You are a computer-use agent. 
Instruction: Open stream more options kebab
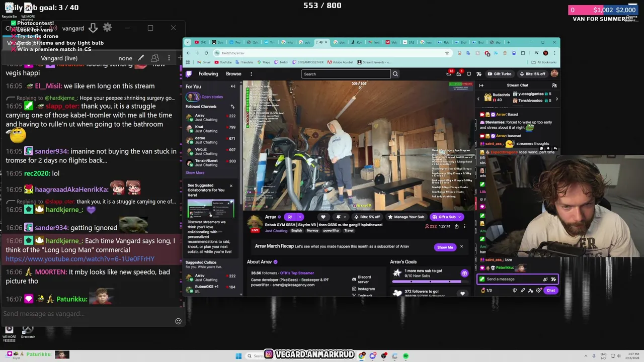(464, 226)
